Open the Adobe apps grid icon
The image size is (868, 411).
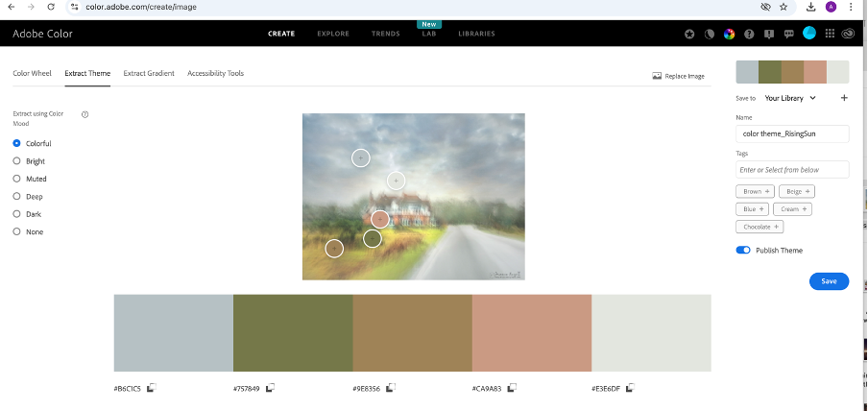click(x=830, y=34)
